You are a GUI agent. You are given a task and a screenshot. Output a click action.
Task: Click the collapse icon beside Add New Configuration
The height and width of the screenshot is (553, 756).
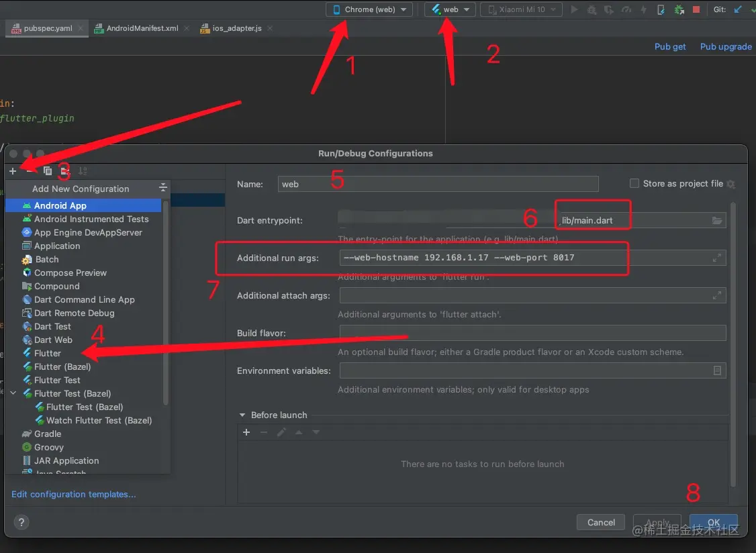(163, 187)
